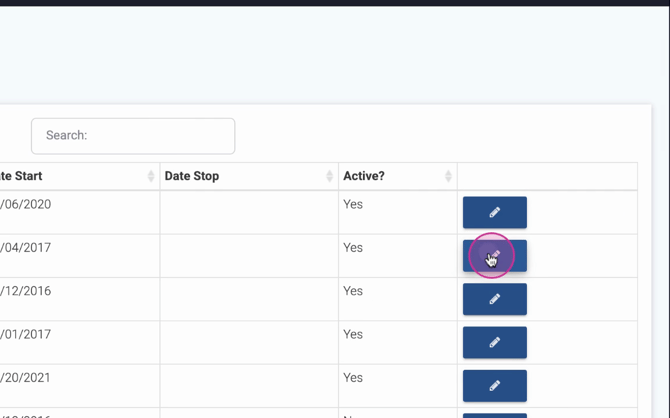Click the edit pencil for the /06/2020 row
The width and height of the screenshot is (670, 418).
click(494, 212)
